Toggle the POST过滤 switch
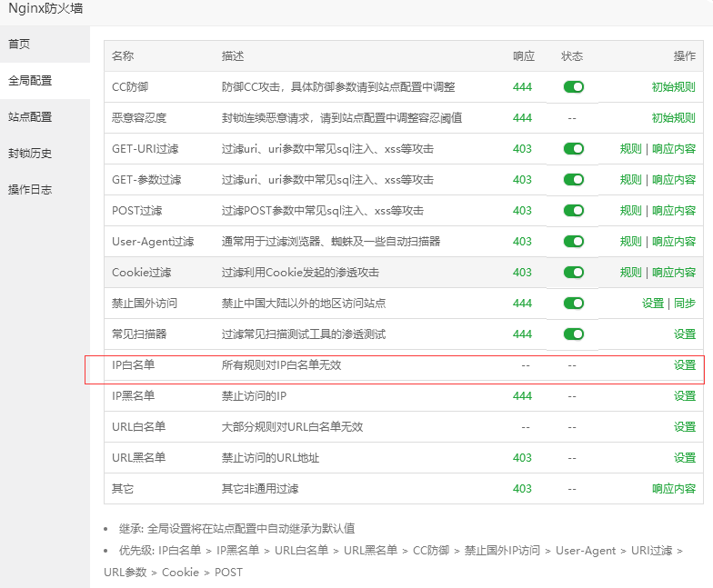The width and height of the screenshot is (713, 588). coord(573,211)
